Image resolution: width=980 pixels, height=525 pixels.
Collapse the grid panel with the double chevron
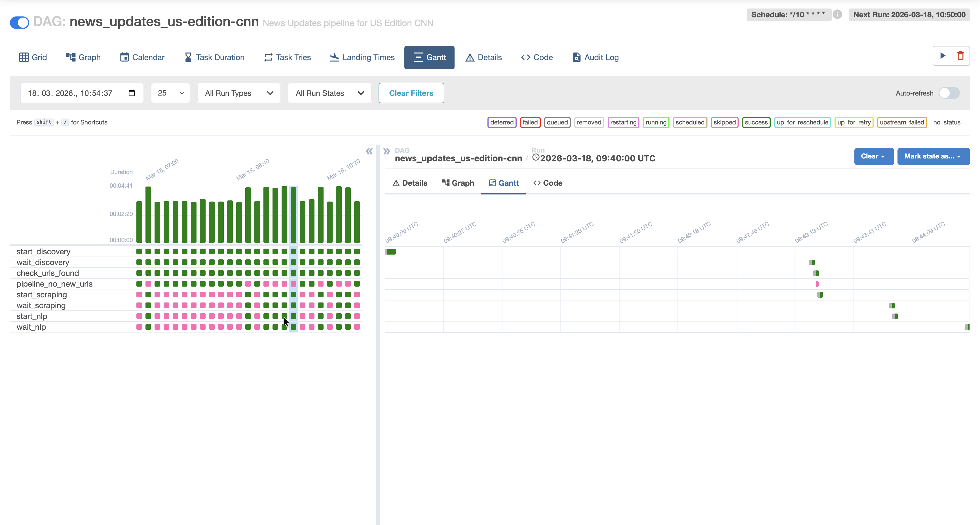pyautogui.click(x=369, y=151)
